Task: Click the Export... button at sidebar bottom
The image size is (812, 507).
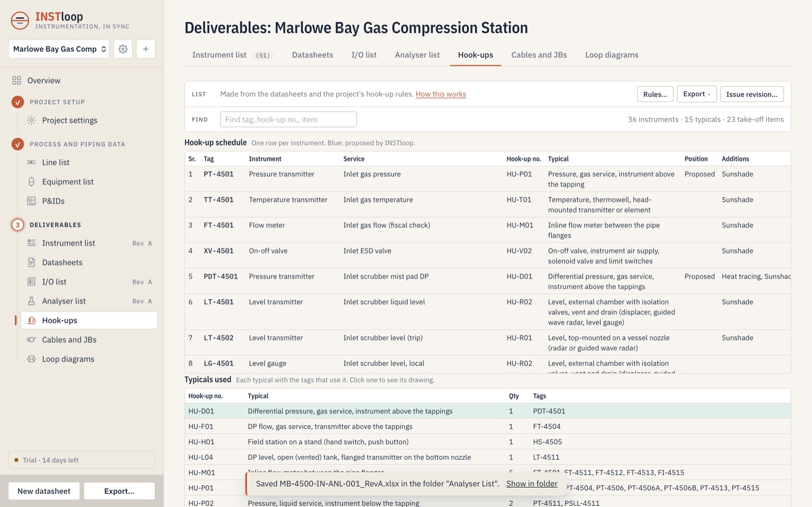Action: (x=119, y=491)
